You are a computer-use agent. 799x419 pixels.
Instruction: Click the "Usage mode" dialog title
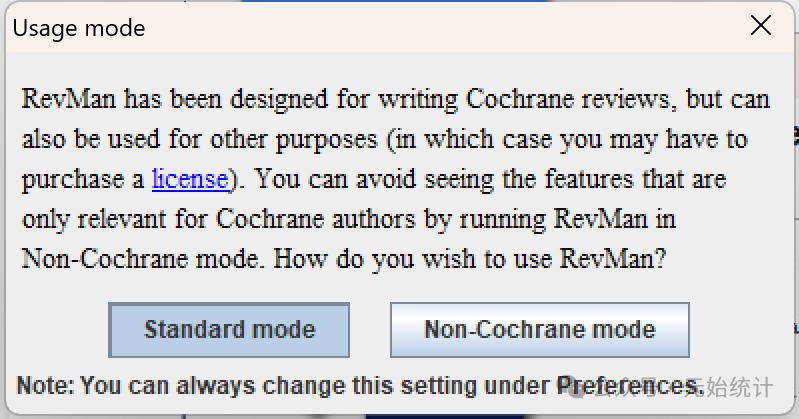[x=79, y=28]
